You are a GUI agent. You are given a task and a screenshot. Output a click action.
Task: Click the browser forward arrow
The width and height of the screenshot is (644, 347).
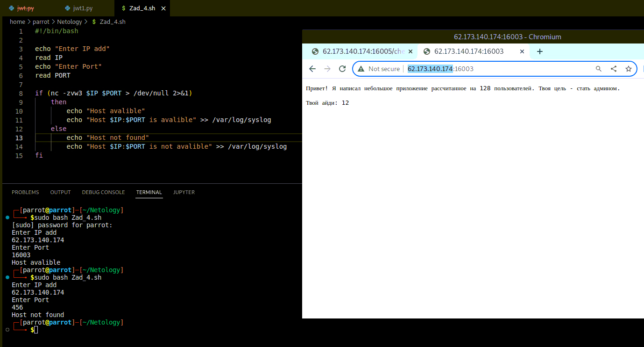[327, 69]
